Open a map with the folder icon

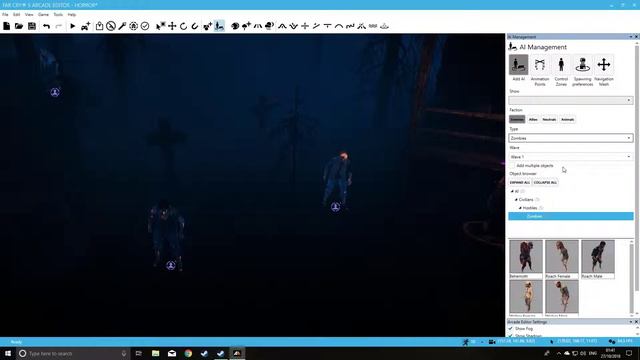click(19, 26)
